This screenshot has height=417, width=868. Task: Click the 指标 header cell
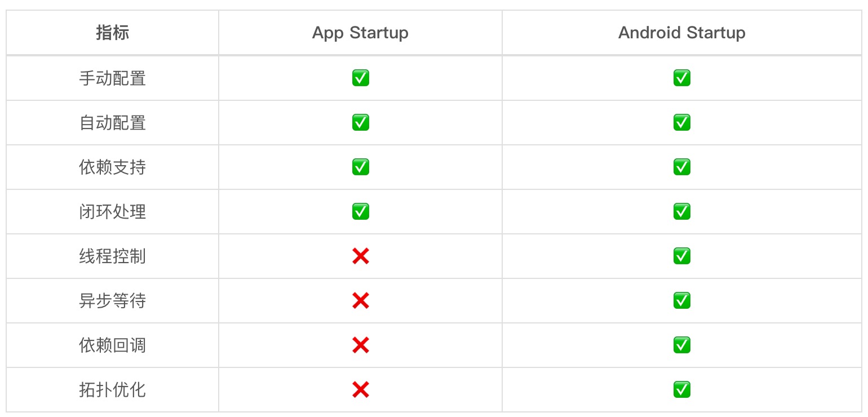(x=112, y=33)
